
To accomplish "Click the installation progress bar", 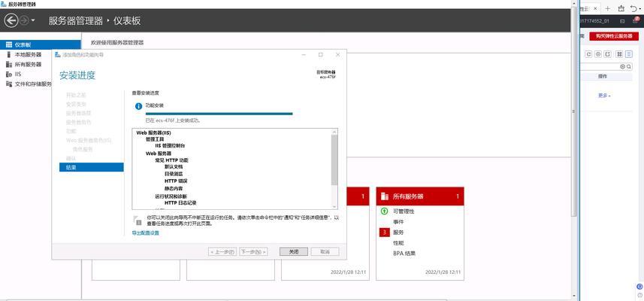I will pos(219,114).
